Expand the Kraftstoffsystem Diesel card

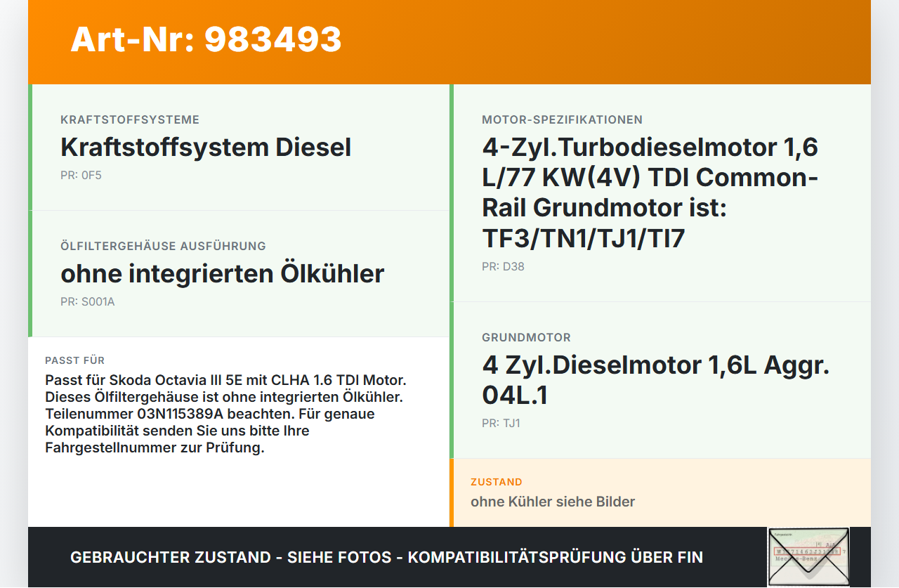206,148
